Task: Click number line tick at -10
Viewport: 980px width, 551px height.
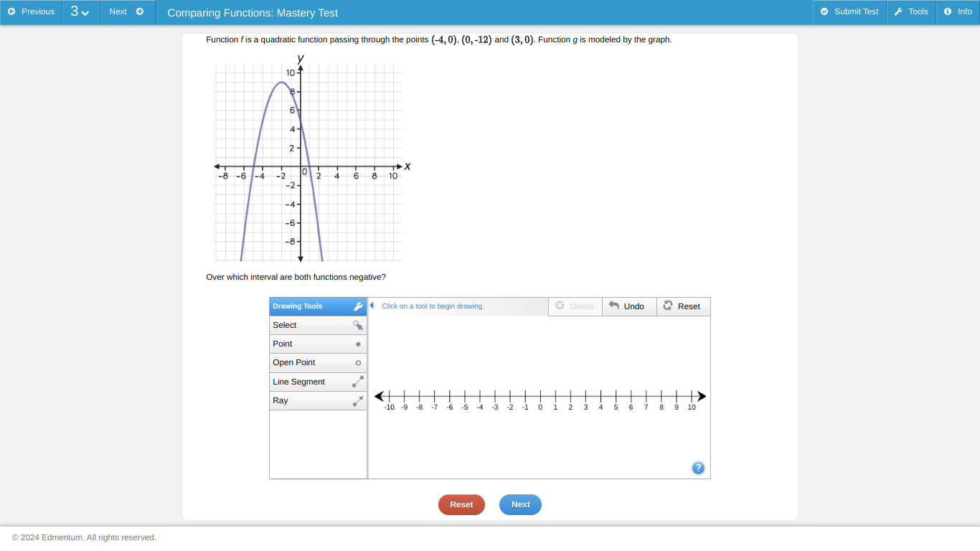Action: (390, 396)
